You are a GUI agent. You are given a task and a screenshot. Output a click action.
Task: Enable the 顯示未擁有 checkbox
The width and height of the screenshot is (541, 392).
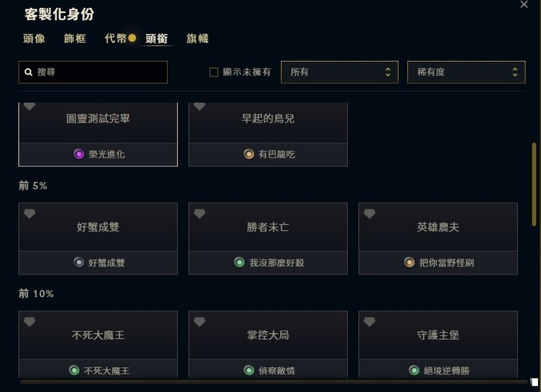click(x=213, y=72)
